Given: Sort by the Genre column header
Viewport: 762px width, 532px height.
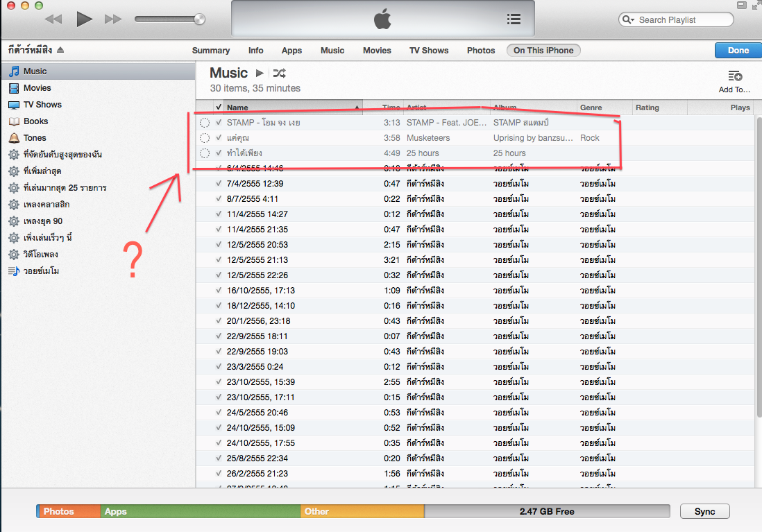Looking at the screenshot, I should 604,108.
